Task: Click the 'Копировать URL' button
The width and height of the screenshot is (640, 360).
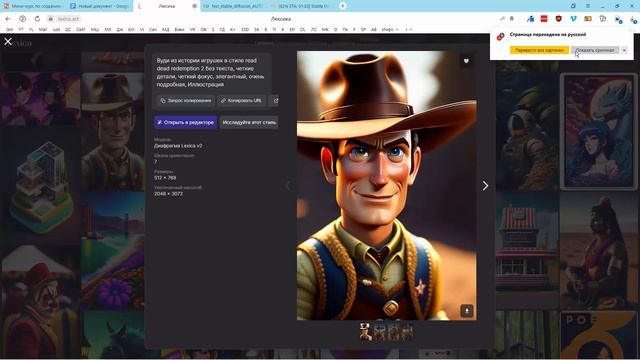Action: 241,100
